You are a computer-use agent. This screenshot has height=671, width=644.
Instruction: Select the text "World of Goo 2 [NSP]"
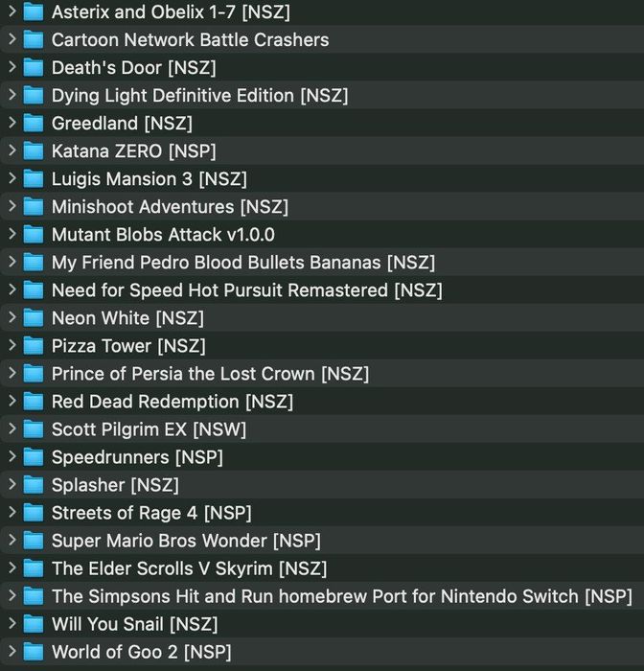click(x=142, y=652)
